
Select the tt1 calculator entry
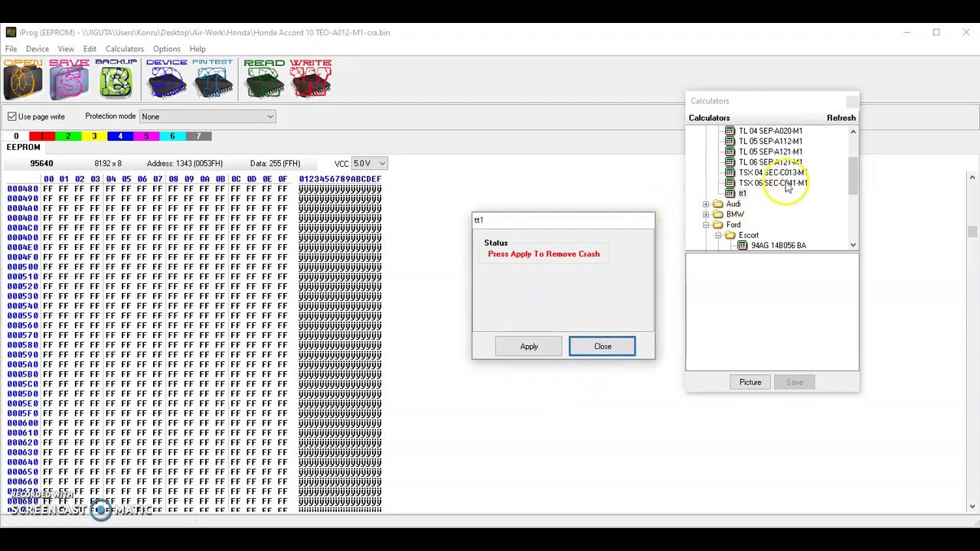(x=742, y=194)
